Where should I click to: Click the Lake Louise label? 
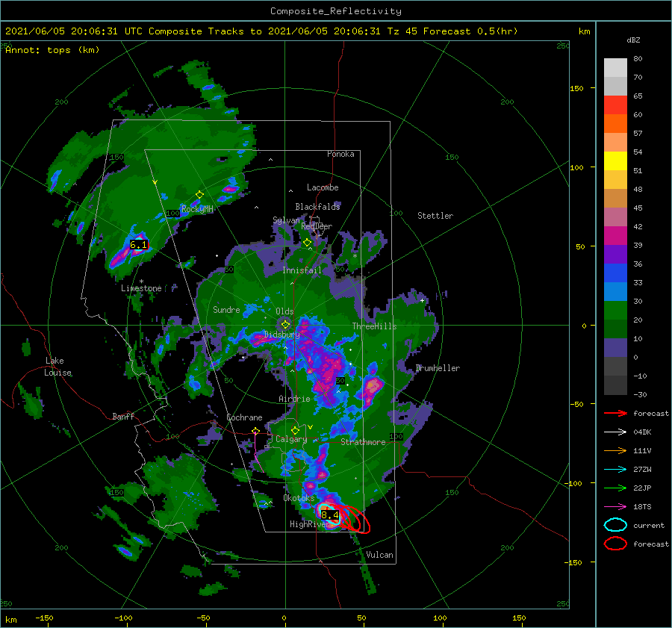[x=57, y=367]
